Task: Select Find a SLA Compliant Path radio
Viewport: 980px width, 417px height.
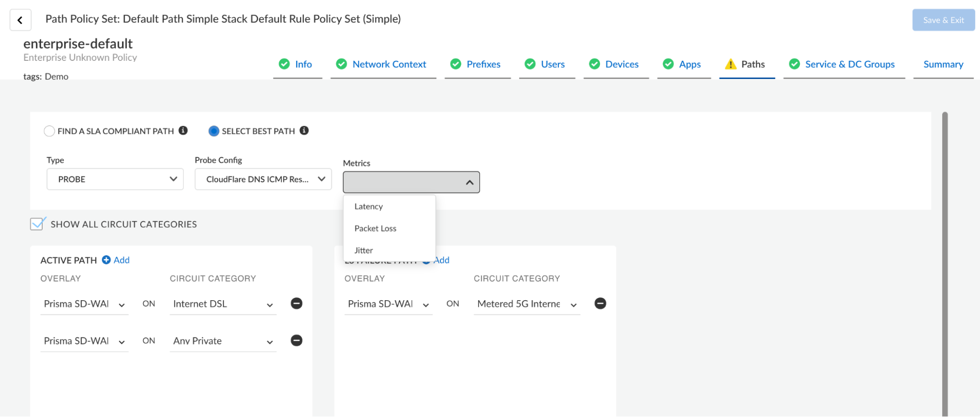Action: click(49, 131)
